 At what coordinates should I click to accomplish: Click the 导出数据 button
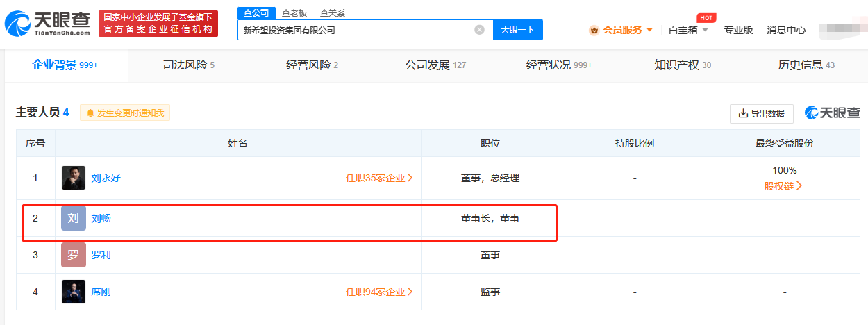point(762,113)
